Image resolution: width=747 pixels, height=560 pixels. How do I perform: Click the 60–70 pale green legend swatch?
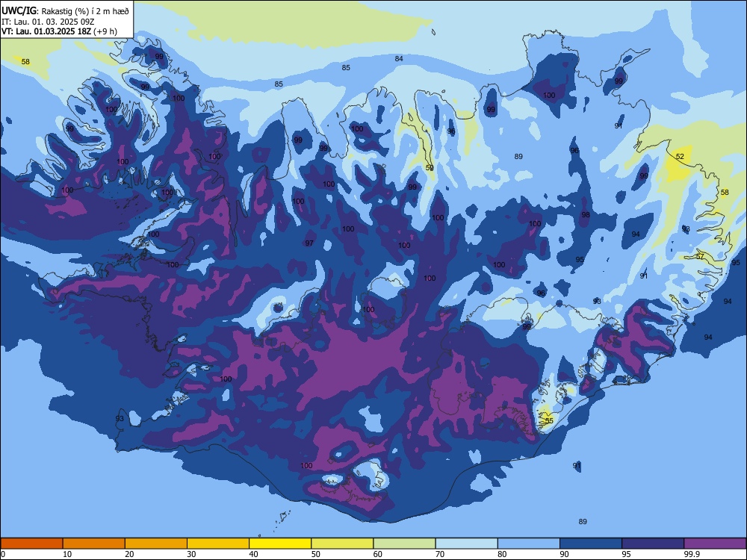point(404,544)
